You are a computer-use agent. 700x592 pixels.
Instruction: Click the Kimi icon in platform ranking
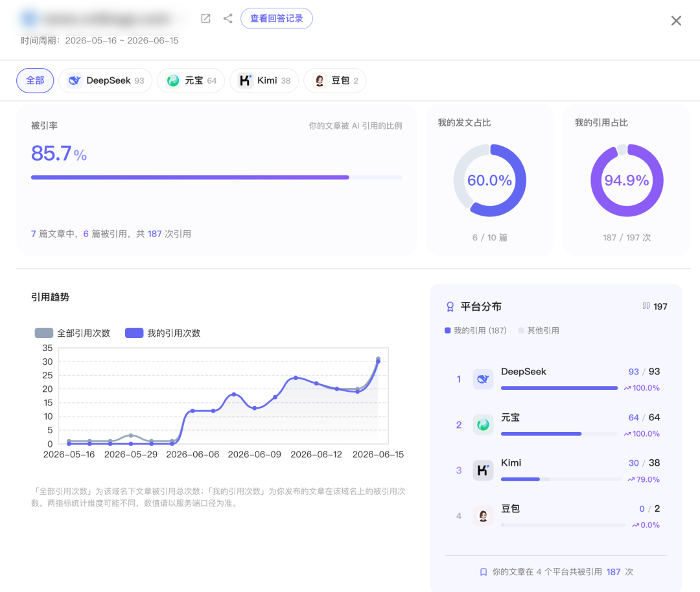[483, 470]
